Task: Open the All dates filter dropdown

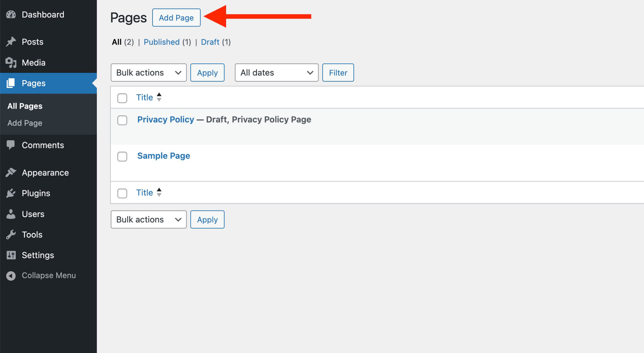Action: pyautogui.click(x=276, y=72)
